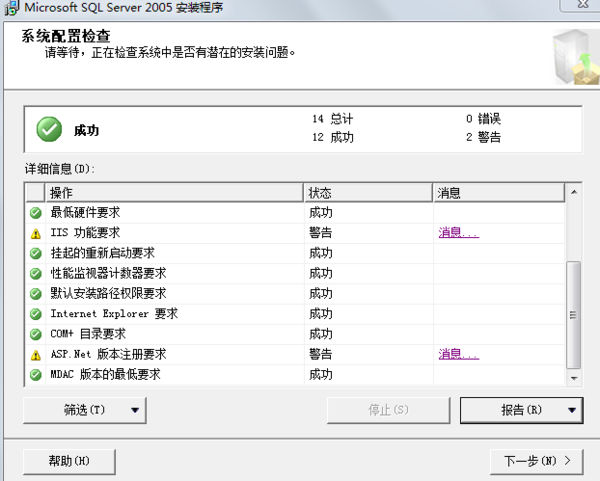Select the Internet Explorer 要求 row
The image size is (600, 481).
[x=295, y=314]
